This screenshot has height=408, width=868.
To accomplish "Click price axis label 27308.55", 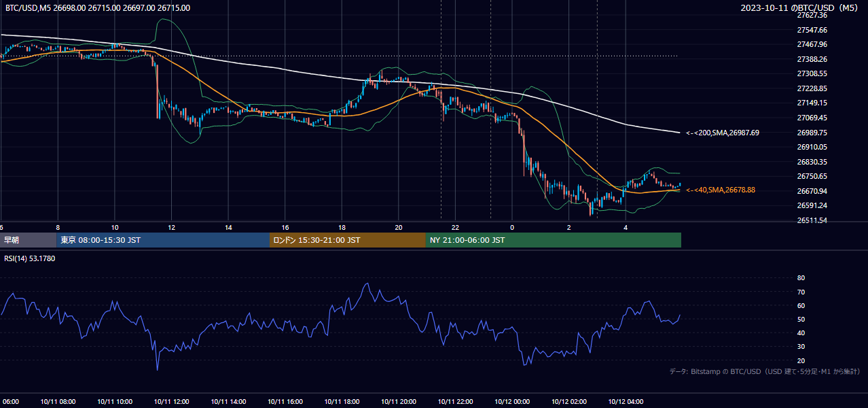I will point(812,73).
